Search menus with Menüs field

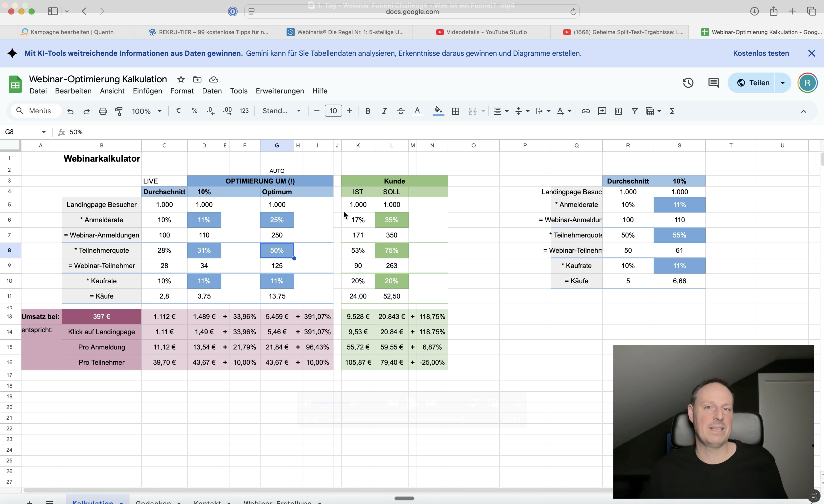pyautogui.click(x=36, y=111)
